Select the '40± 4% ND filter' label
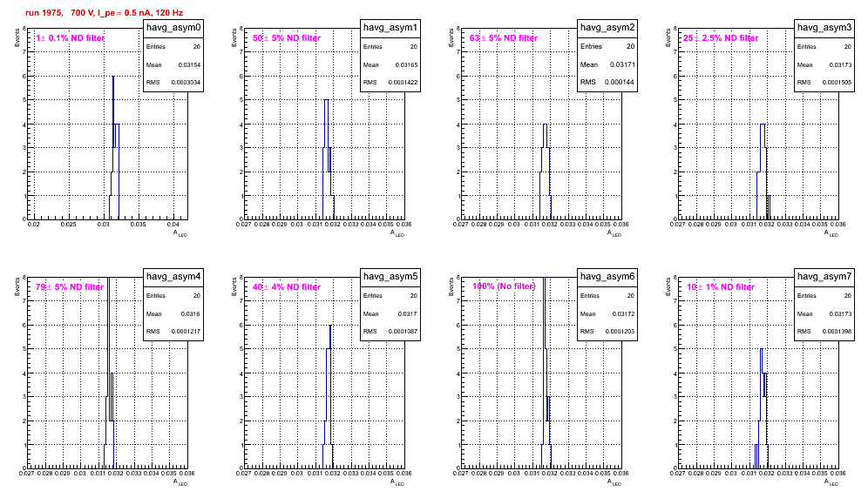Screen dimensions: 868x498 pyautogui.click(x=287, y=287)
